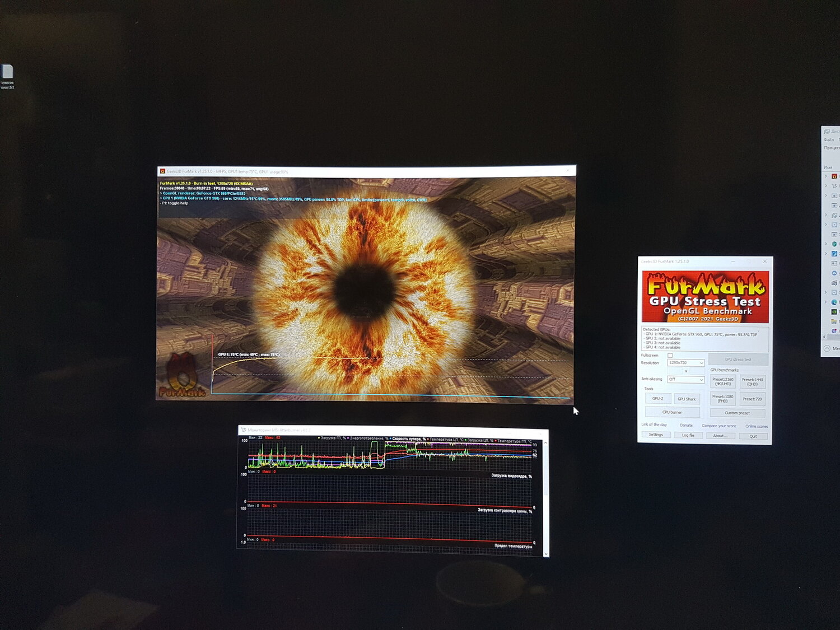Screen dimensions: 840x630
Task: Run the Preset:1440 (QHD) benchmark
Action: pos(753,382)
